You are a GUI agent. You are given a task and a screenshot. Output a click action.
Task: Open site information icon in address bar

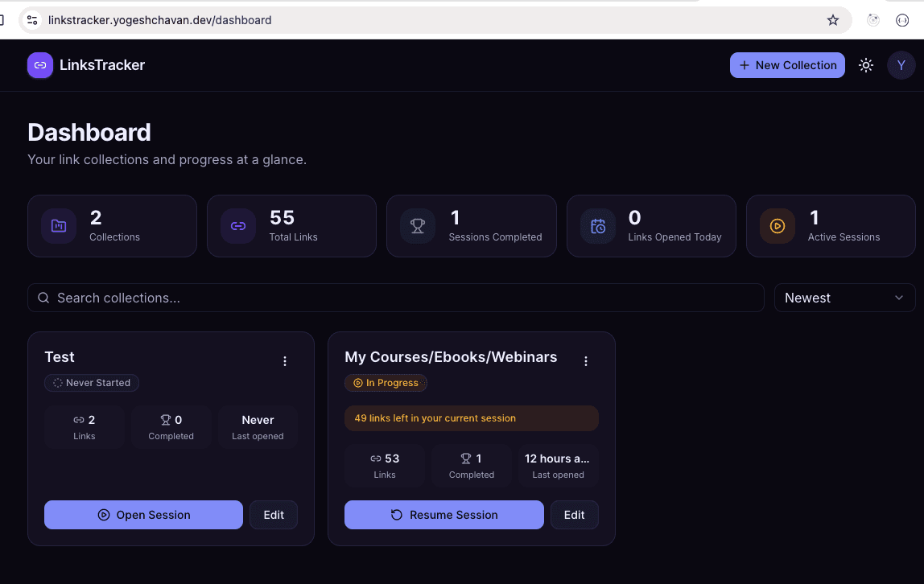click(x=32, y=20)
